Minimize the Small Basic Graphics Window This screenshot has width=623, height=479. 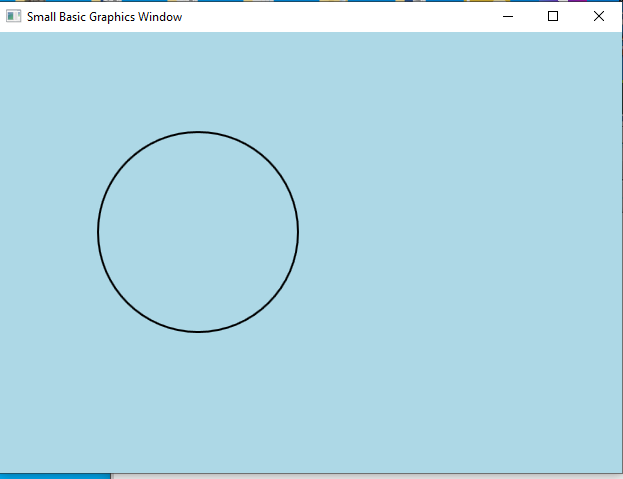pyautogui.click(x=508, y=16)
